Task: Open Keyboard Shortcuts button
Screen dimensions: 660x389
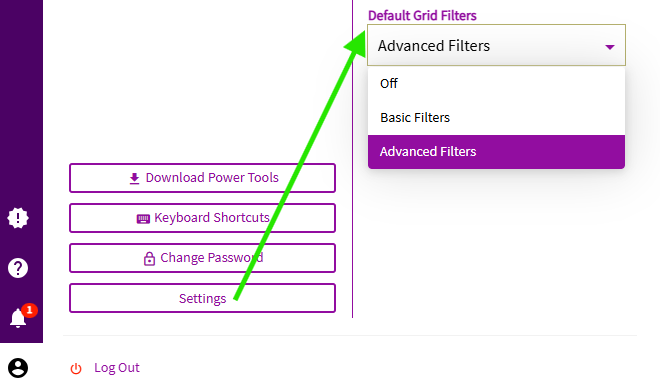Action: click(202, 218)
